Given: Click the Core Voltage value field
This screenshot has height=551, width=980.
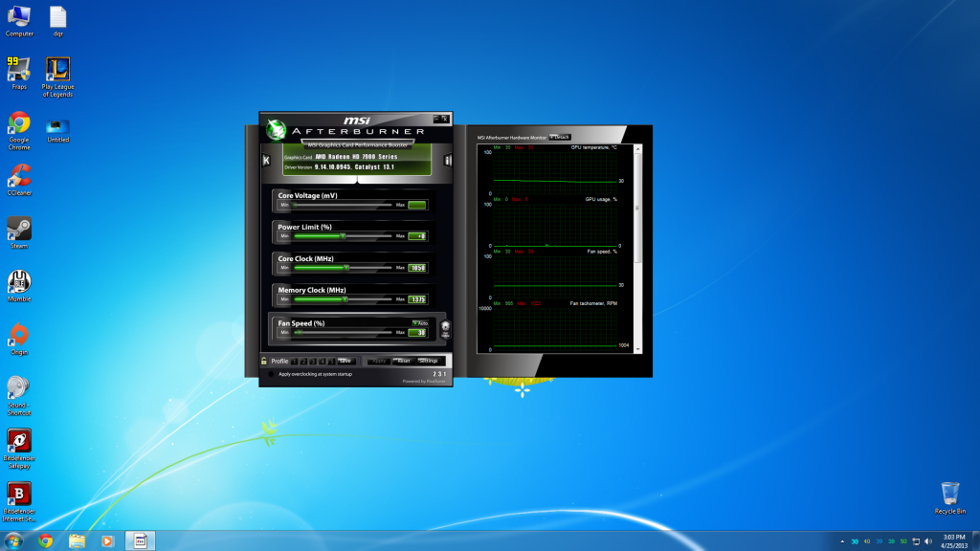Looking at the screenshot, I should [417, 205].
